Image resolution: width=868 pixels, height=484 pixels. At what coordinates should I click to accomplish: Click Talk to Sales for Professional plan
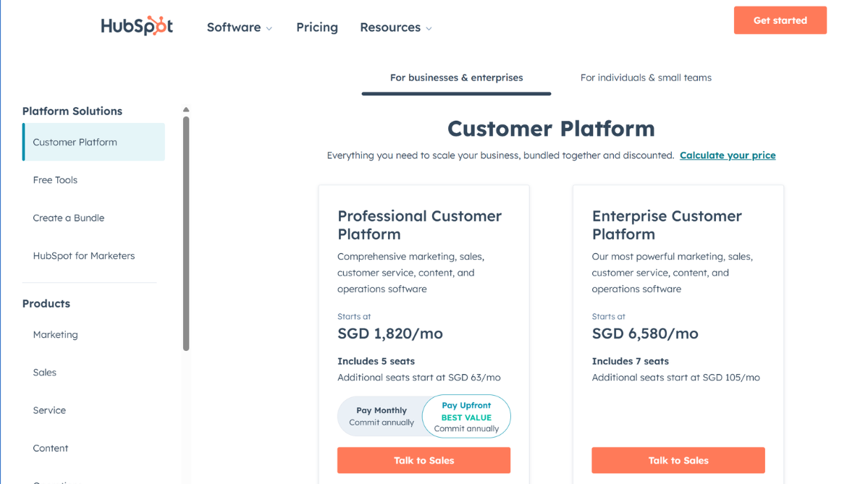pyautogui.click(x=424, y=460)
